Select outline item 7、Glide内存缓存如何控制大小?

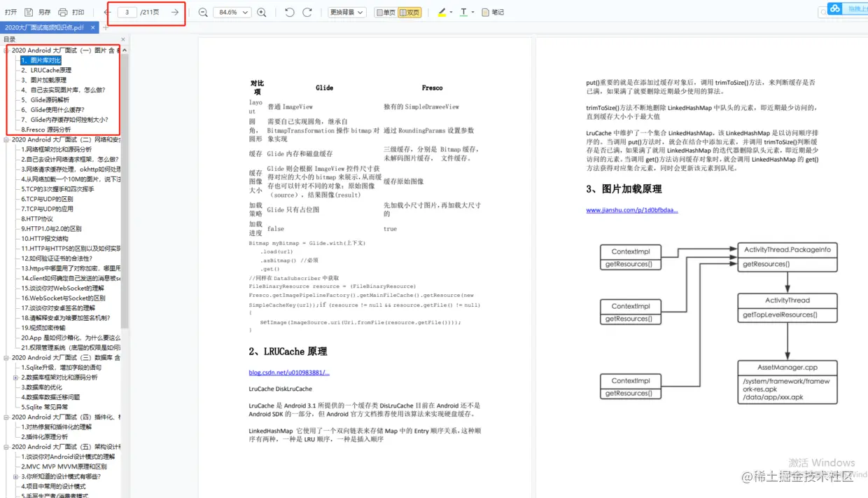point(64,119)
